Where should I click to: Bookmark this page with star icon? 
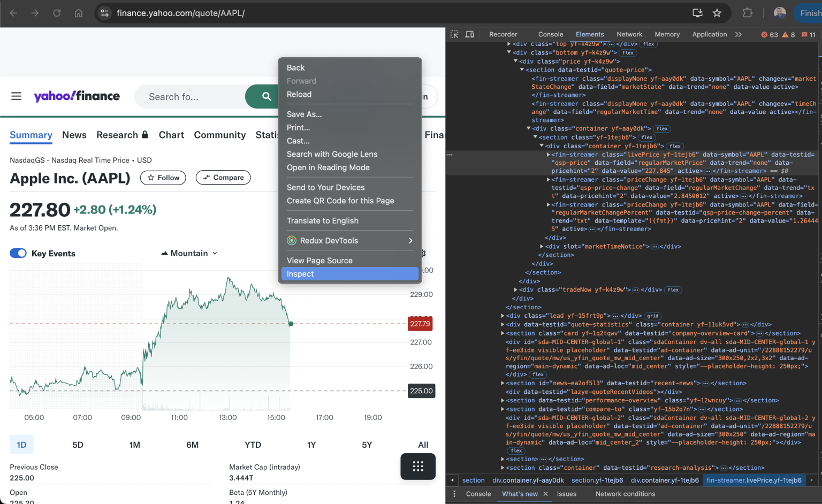pos(717,13)
